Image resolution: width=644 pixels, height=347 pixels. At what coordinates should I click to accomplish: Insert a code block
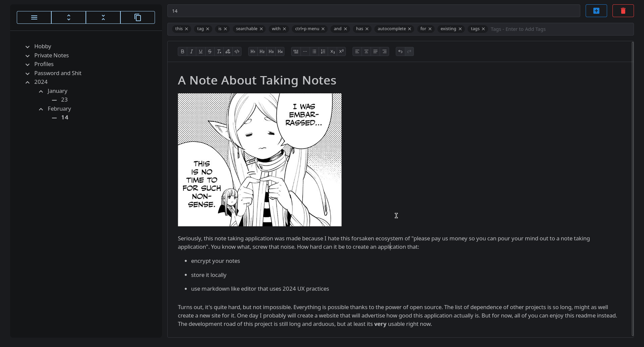click(x=237, y=52)
